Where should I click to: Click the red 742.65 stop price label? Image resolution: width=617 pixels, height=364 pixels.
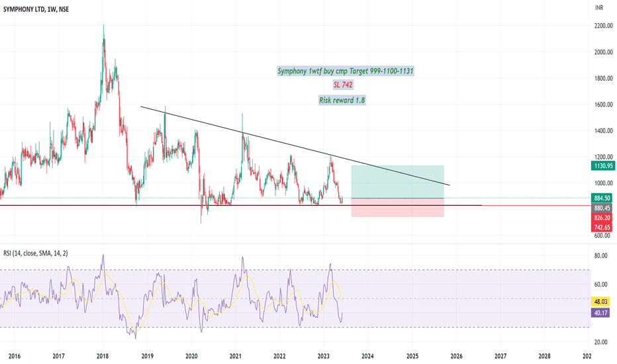click(x=602, y=227)
